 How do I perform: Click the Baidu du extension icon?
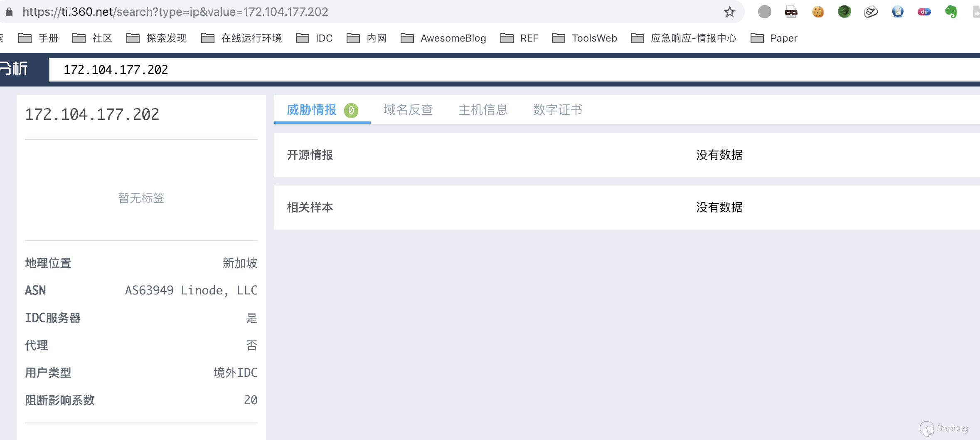click(x=924, y=12)
